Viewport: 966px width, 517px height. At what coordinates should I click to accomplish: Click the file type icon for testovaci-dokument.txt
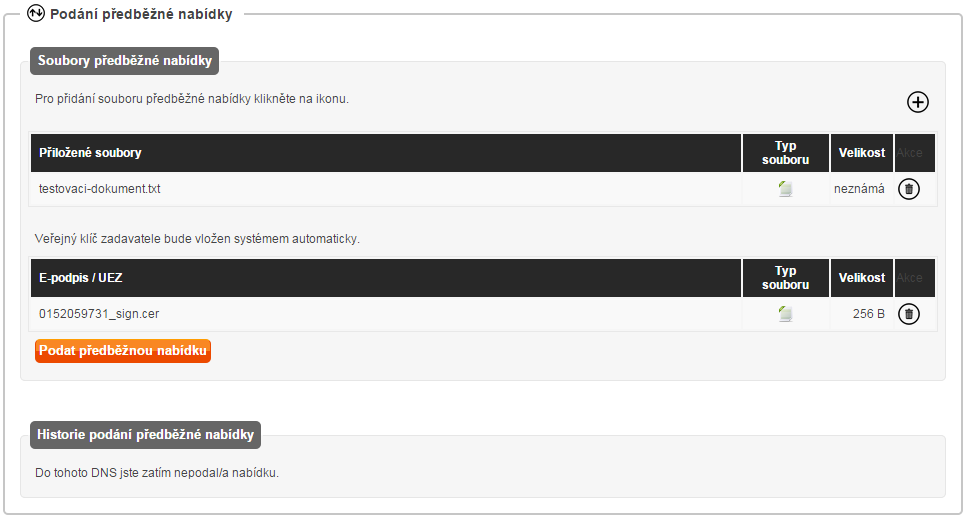click(x=785, y=189)
